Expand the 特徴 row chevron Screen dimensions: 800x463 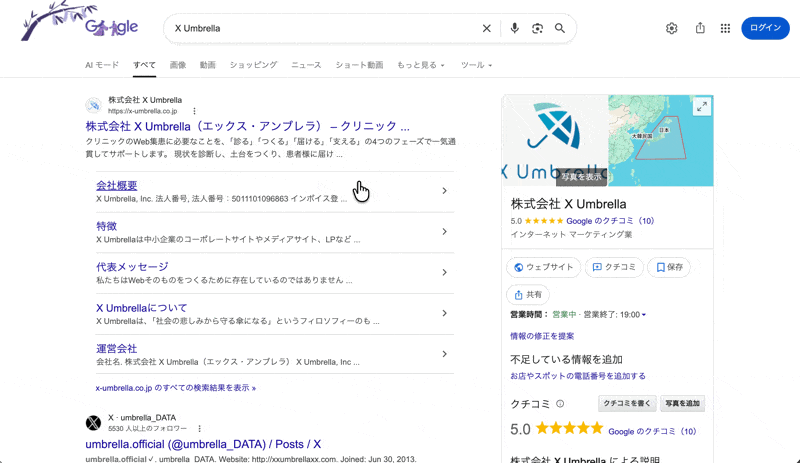pyautogui.click(x=444, y=232)
